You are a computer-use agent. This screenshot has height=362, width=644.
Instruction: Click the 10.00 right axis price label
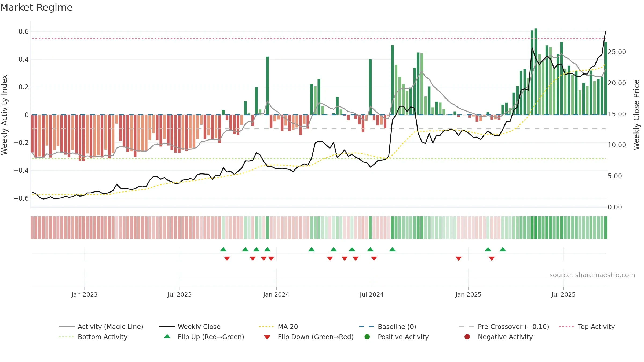[617, 145]
